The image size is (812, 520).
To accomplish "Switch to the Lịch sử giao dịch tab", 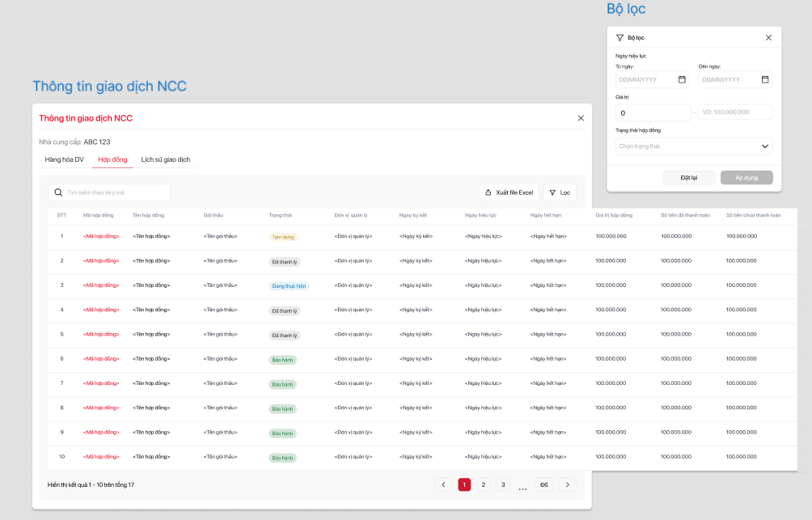I will (166, 159).
